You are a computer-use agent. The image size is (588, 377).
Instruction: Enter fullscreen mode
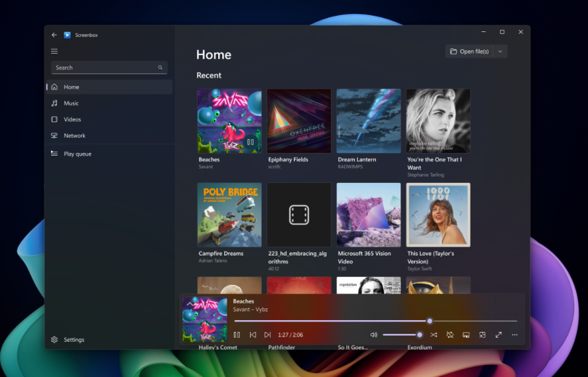[x=498, y=335]
